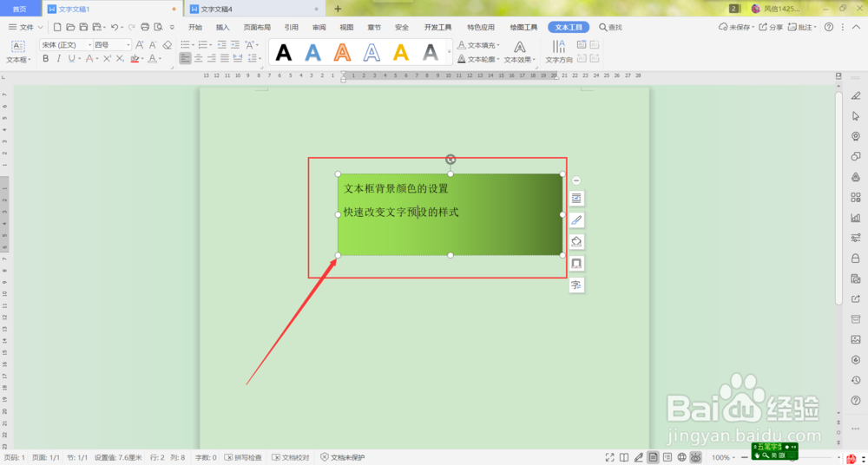
Task: Increase the paragraph indent
Action: [235, 45]
